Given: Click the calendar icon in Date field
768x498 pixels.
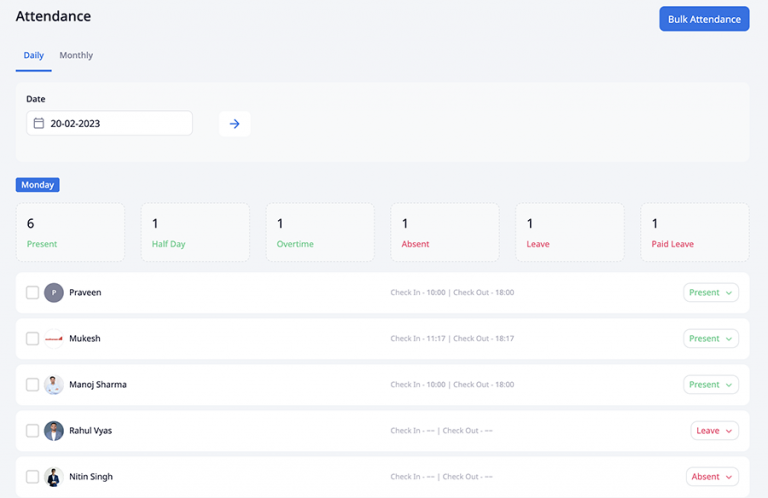Looking at the screenshot, I should (x=39, y=124).
